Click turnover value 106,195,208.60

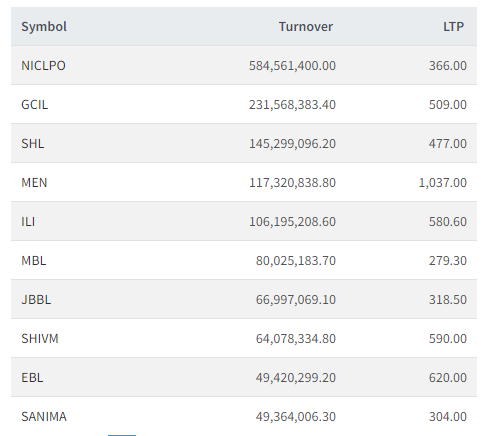pyautogui.click(x=292, y=222)
